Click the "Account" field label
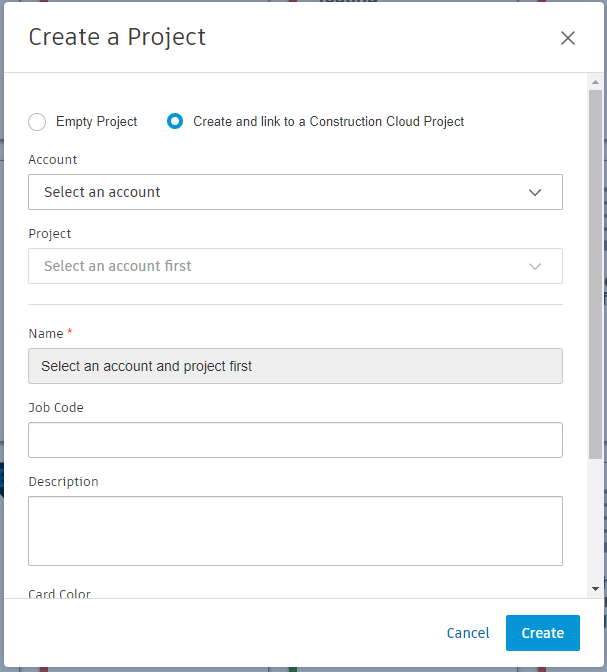 pos(53,160)
